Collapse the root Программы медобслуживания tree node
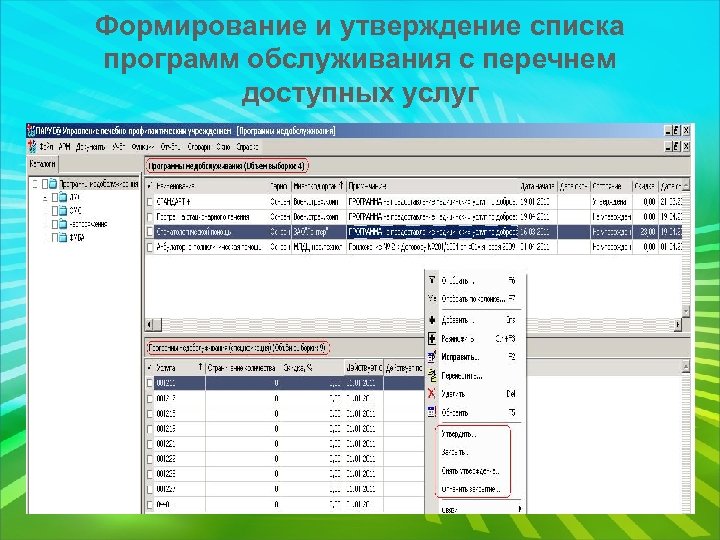This screenshot has height=540, width=720. click(x=35, y=184)
